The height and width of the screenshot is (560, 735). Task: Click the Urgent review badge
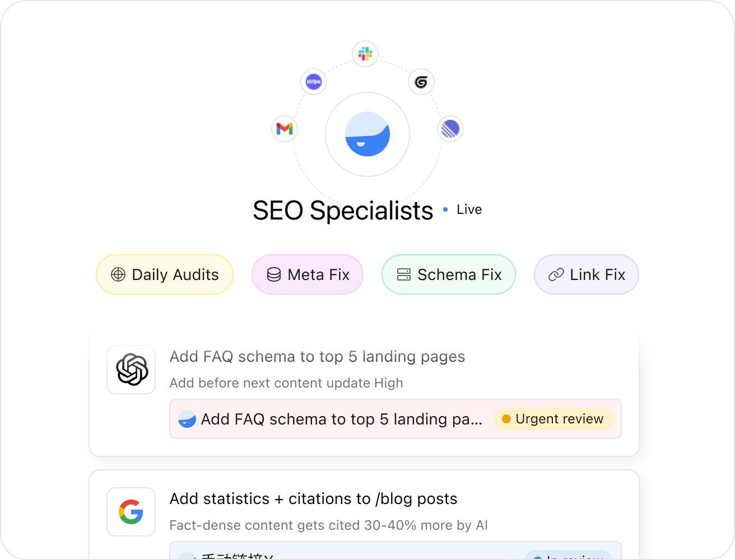(x=552, y=419)
